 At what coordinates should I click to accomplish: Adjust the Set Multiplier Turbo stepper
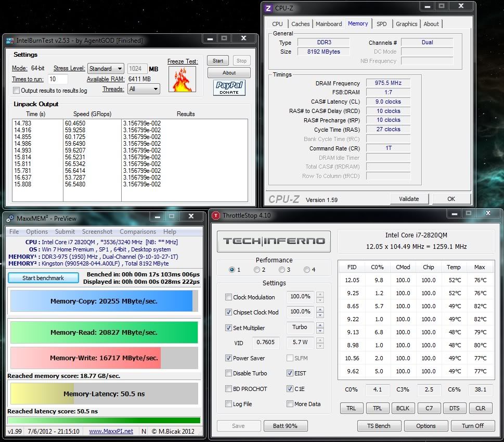click(320, 328)
